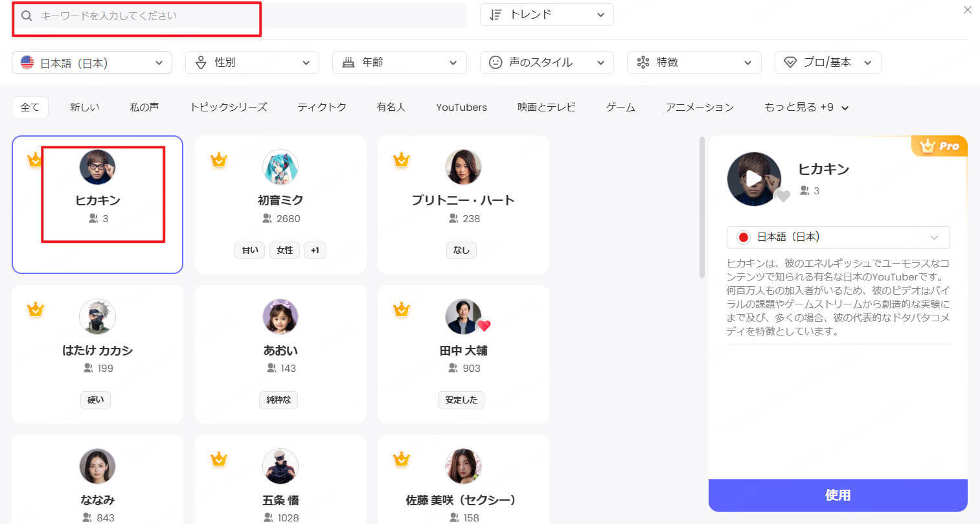Screen dimensions: 980x524
Task: Click the +1 tag on 初音ミク
Action: pos(315,250)
